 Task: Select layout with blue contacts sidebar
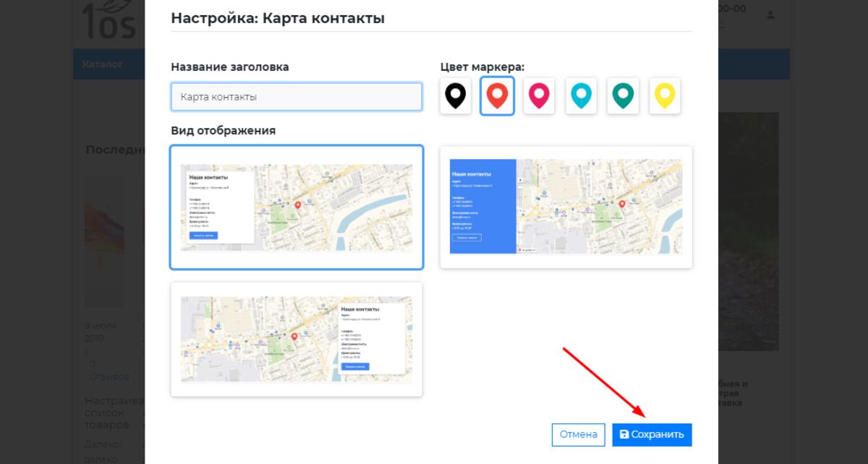tap(566, 207)
